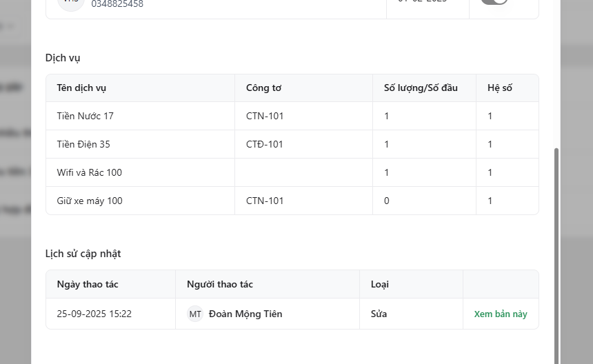The image size is (593, 364).
Task: Click the 'Người thao tác' column header
Action: (x=220, y=284)
